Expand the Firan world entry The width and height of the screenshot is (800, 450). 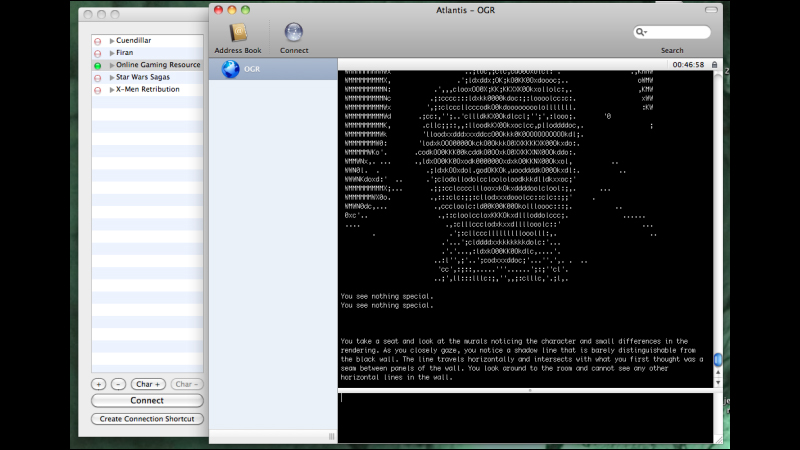point(112,53)
